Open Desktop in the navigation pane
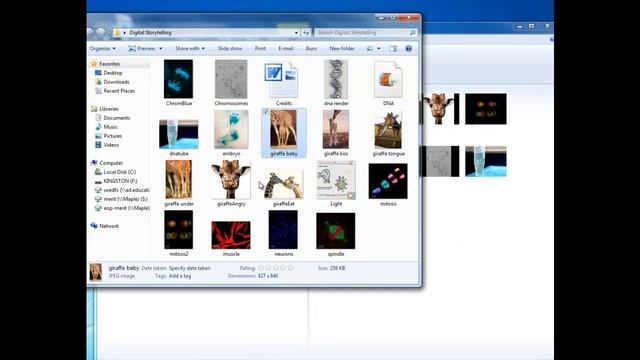This screenshot has width=640, height=360. [113, 73]
